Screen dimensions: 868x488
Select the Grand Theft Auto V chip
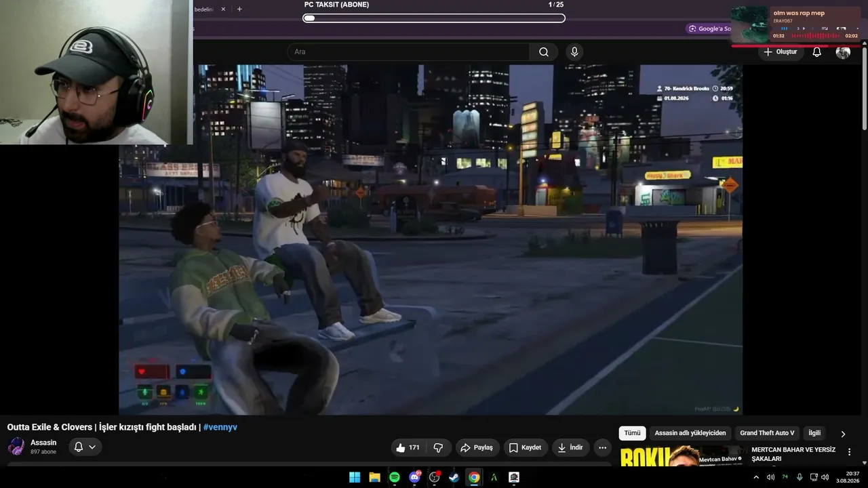tap(767, 433)
